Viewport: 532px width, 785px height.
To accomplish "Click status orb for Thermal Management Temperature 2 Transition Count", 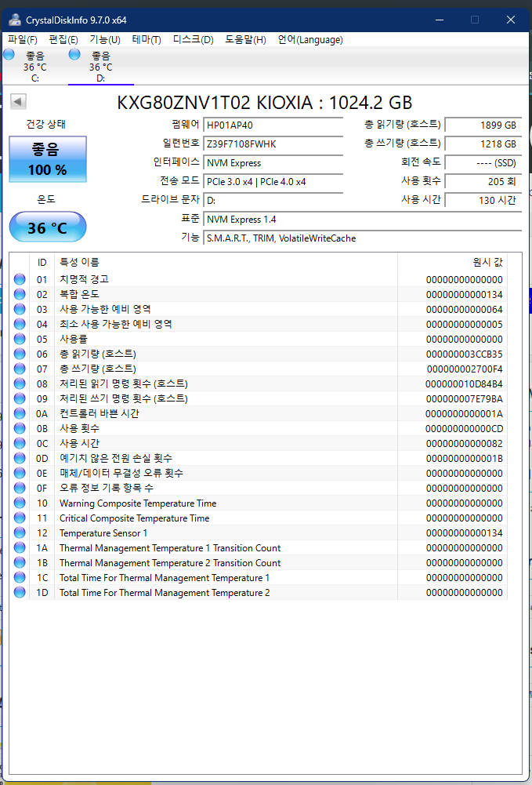I will tap(20, 563).
